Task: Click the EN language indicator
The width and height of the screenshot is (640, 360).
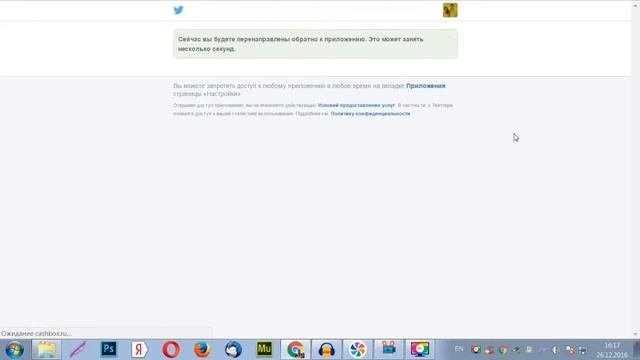Action: tap(459, 349)
